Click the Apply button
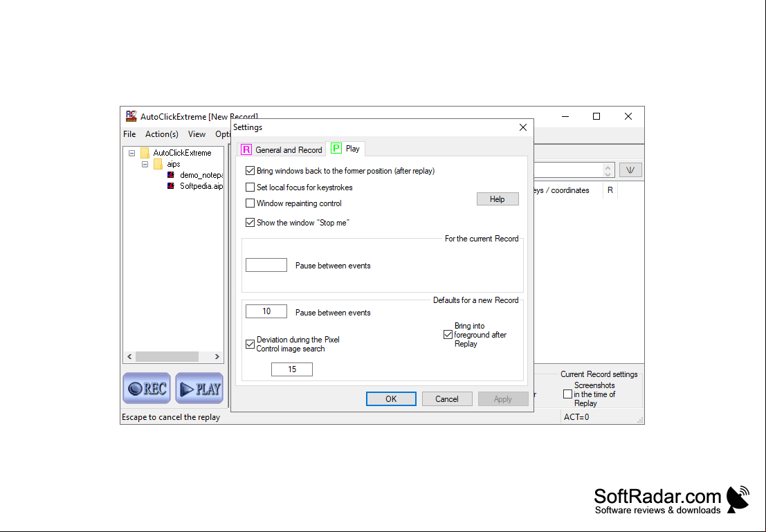 [502, 398]
